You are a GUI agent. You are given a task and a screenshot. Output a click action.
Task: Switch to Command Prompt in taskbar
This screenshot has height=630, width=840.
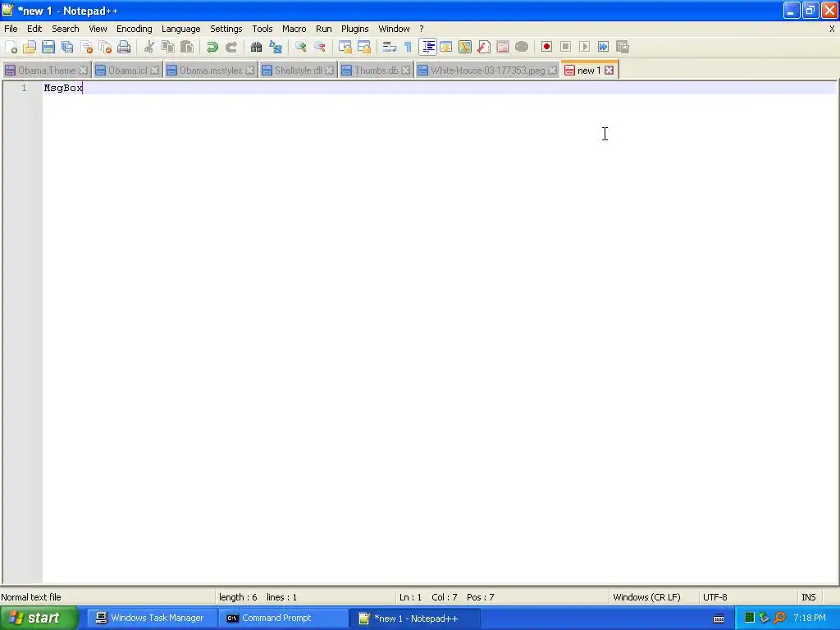[x=283, y=619]
